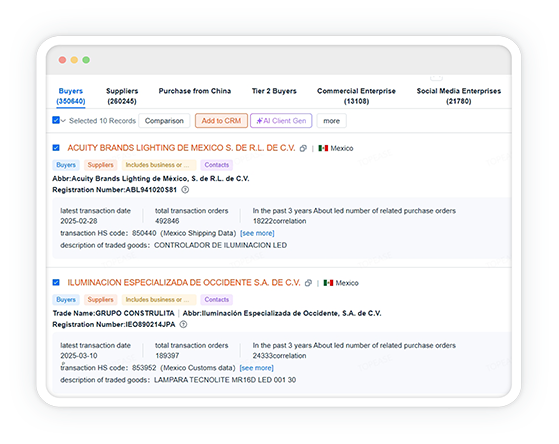Click 'Includes business or...' tag under Iluminacion Especializada

click(159, 300)
